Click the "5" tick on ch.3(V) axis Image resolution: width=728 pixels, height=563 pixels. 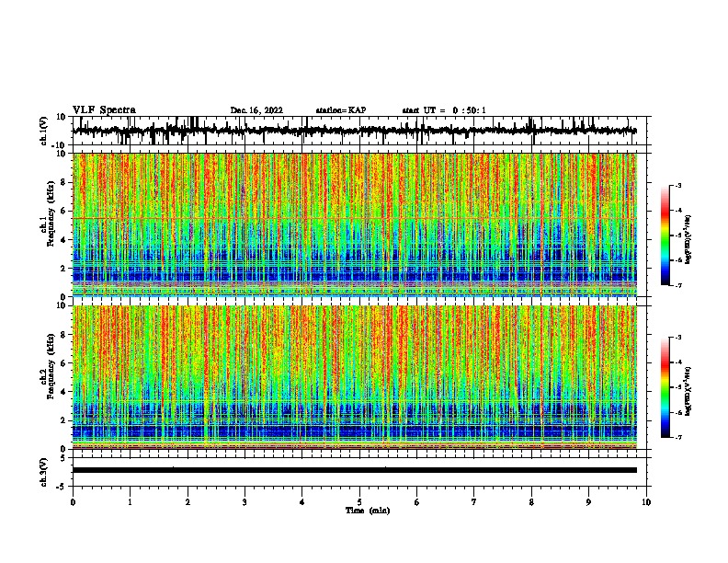[x=64, y=458]
